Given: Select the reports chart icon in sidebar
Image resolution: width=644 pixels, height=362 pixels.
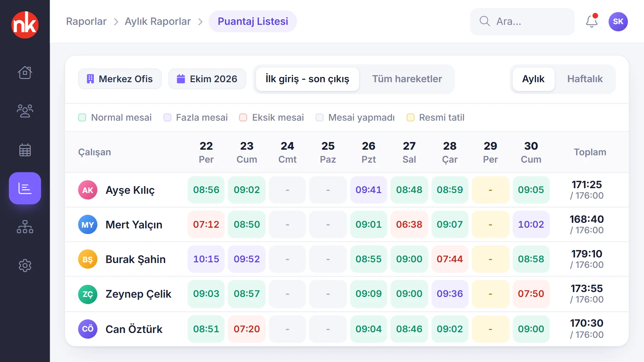Looking at the screenshot, I should click(x=25, y=188).
